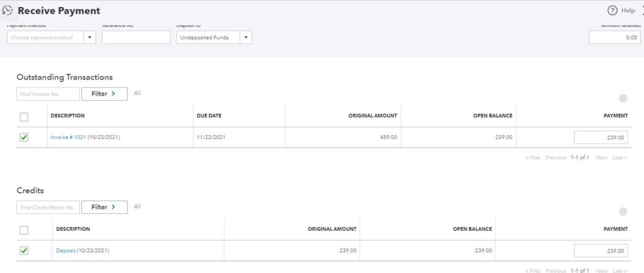Expand the payment method dropdown arrow
644x273 pixels.
pyautogui.click(x=89, y=38)
